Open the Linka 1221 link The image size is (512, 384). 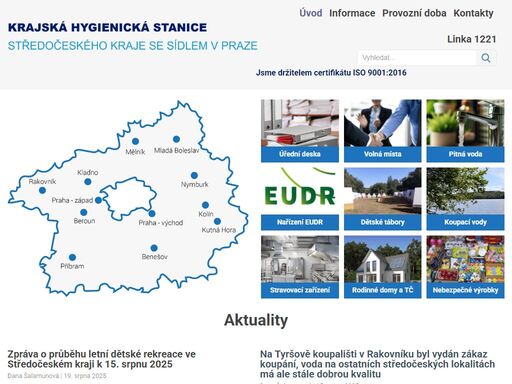(472, 39)
